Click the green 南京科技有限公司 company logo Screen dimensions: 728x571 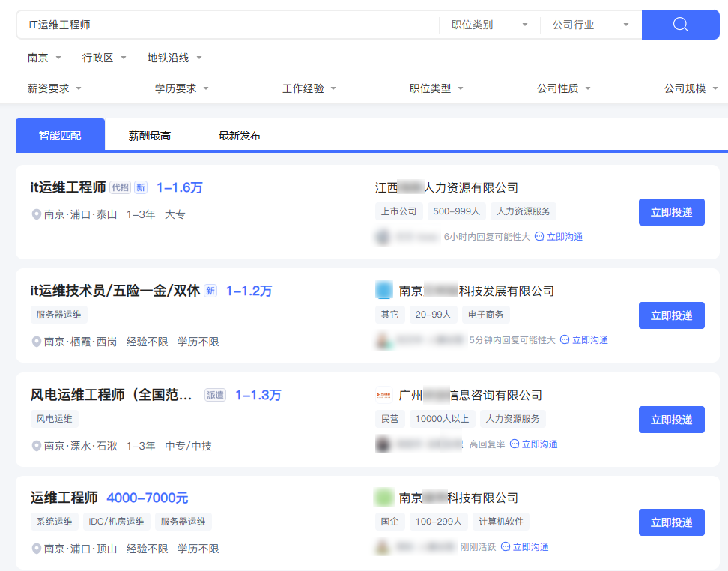click(383, 498)
